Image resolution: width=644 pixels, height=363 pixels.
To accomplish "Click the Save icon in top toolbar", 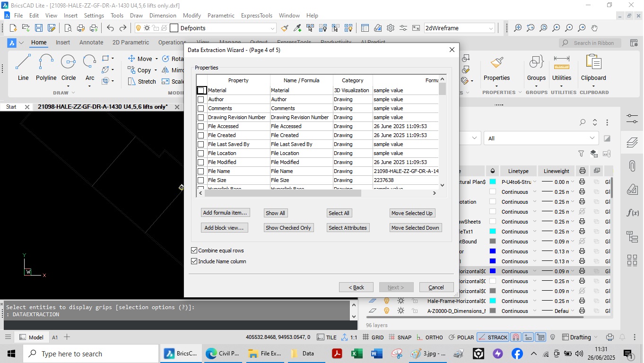I will click(39, 28).
